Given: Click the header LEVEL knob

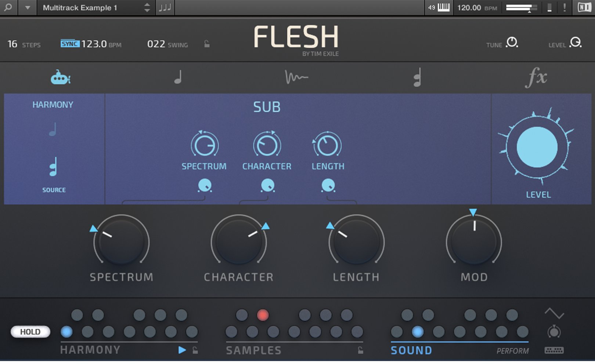Looking at the screenshot, I should tap(576, 43).
